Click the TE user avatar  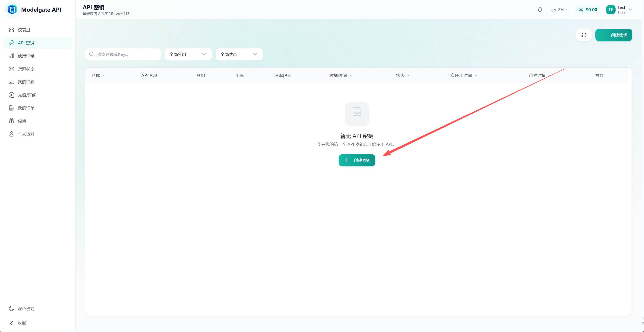coord(610,10)
